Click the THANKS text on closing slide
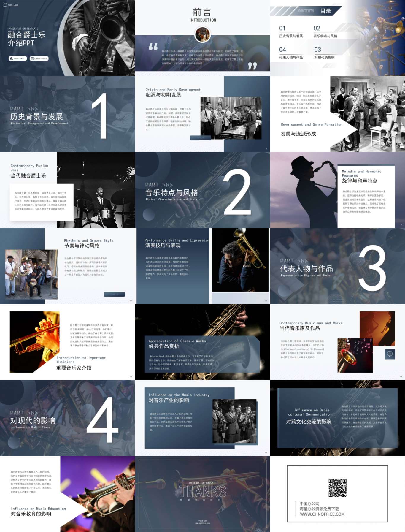 203,492
